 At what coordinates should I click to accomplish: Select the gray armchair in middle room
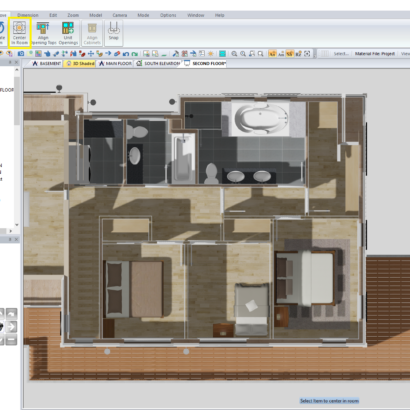252,309
